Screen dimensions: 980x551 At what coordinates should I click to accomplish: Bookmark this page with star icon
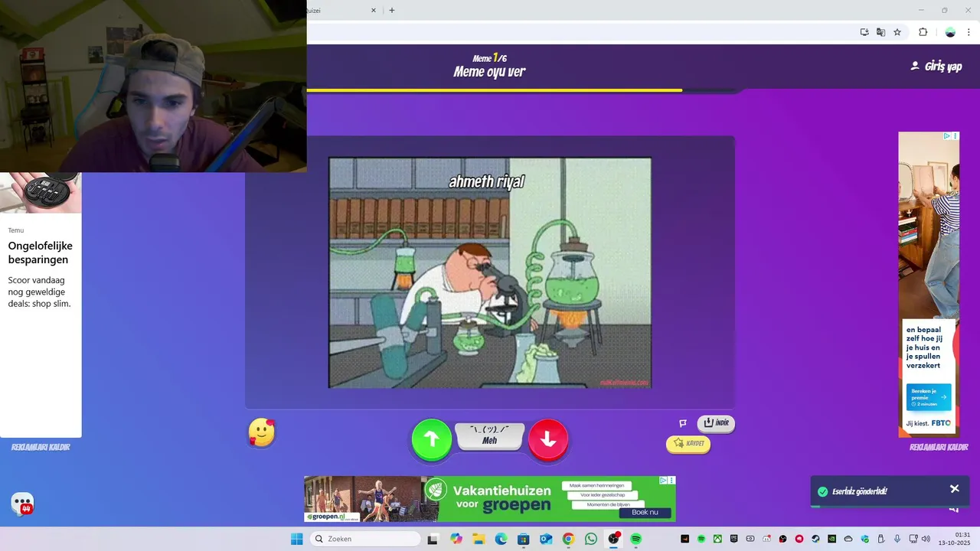[x=897, y=32]
